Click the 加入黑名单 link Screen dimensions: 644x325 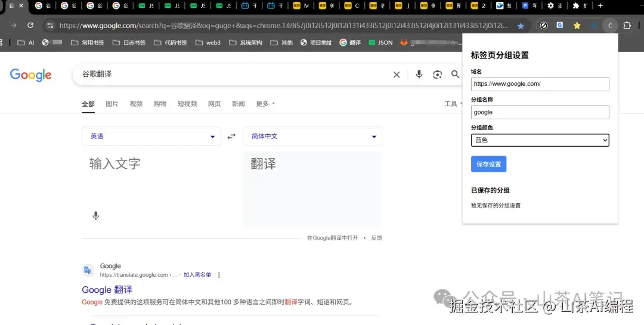pos(197,275)
